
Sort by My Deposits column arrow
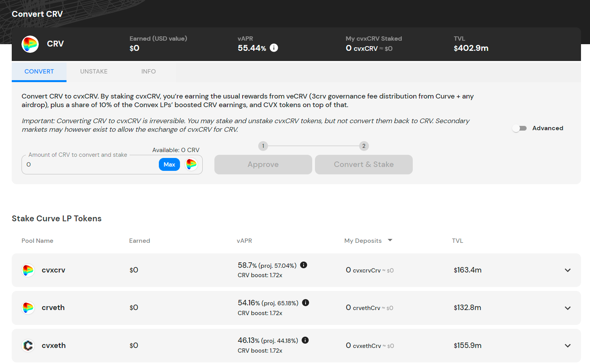pos(390,240)
